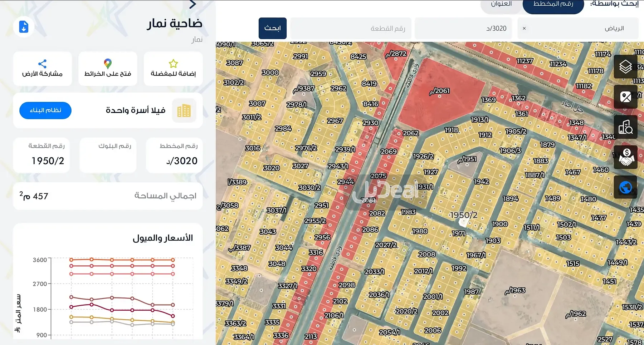Switch to the العنوان search tab

point(501,4)
